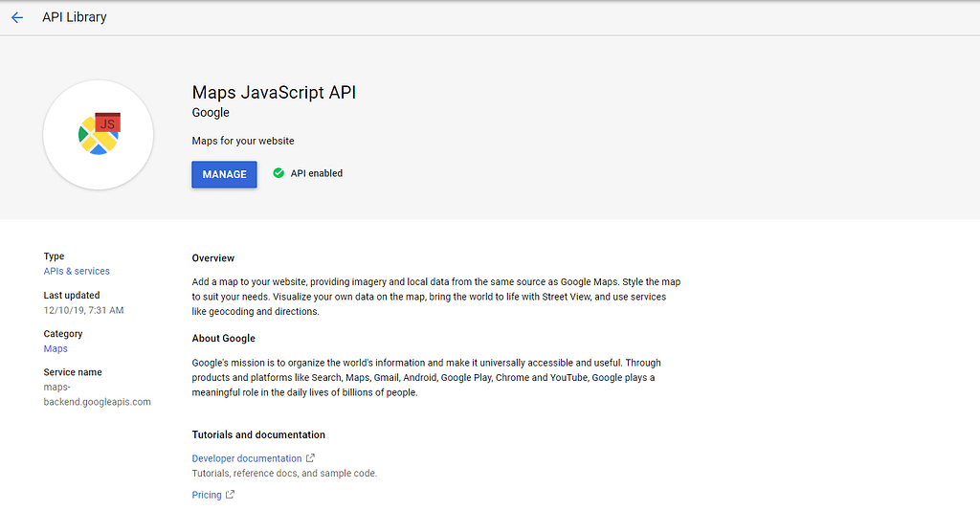
Task: Click external link icon beside Developer documentation
Action: pyautogui.click(x=310, y=458)
